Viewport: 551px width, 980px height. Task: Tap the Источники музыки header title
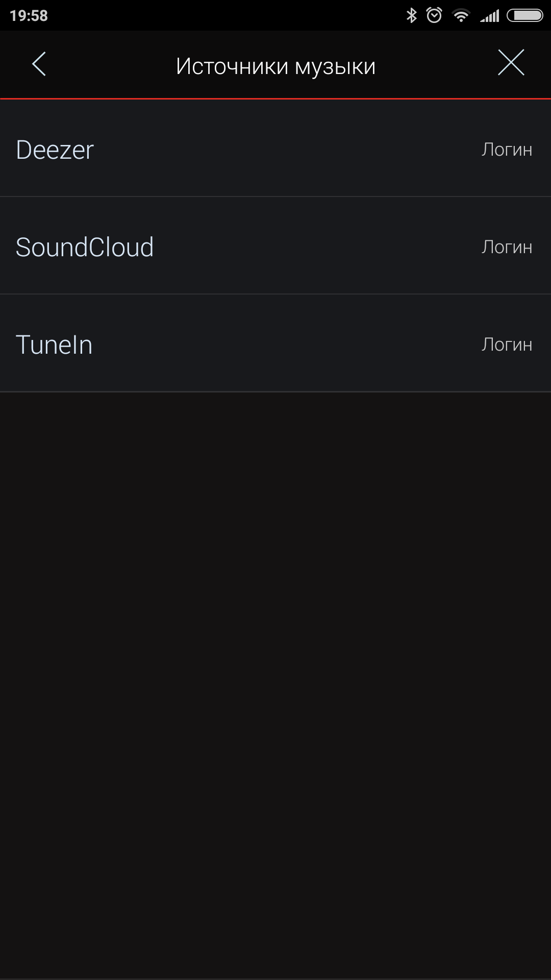pos(275,66)
